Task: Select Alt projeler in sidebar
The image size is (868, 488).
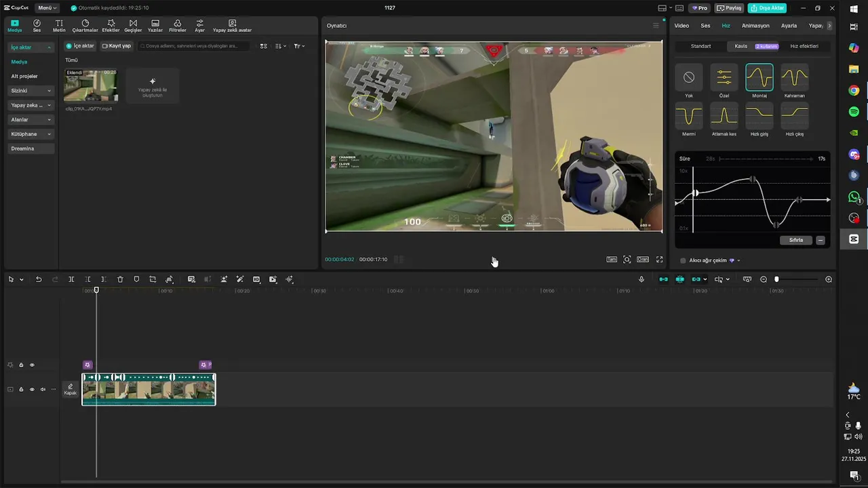Action: [x=24, y=76]
